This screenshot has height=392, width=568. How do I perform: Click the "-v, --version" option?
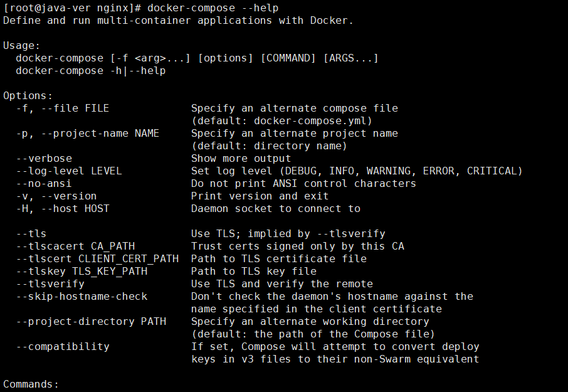pos(56,196)
